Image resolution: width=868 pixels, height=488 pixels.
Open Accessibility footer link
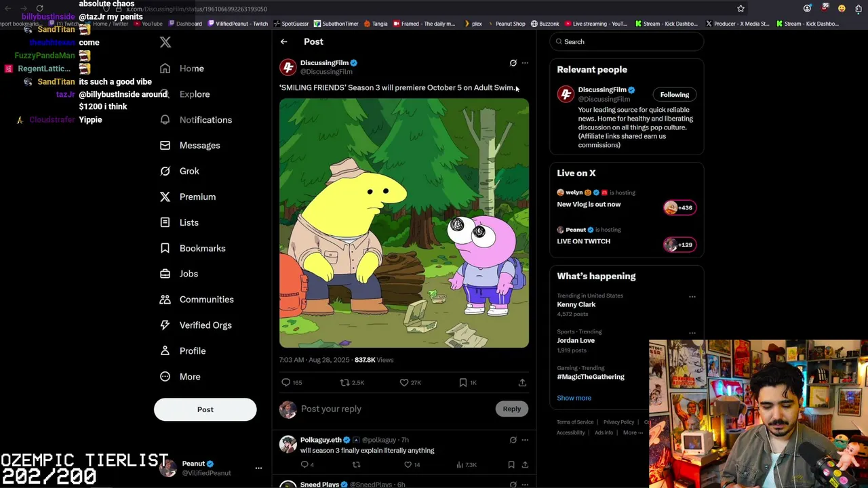click(571, 433)
